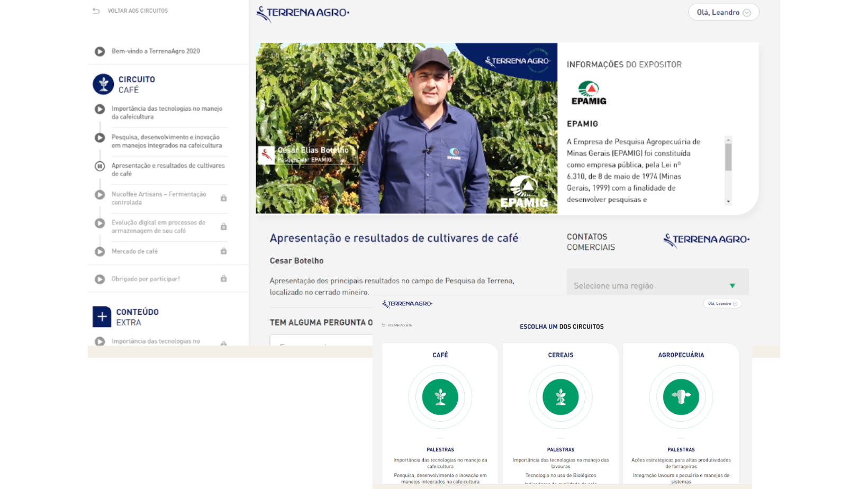Click TerrenaAgro logo in circuits overlay

click(408, 304)
